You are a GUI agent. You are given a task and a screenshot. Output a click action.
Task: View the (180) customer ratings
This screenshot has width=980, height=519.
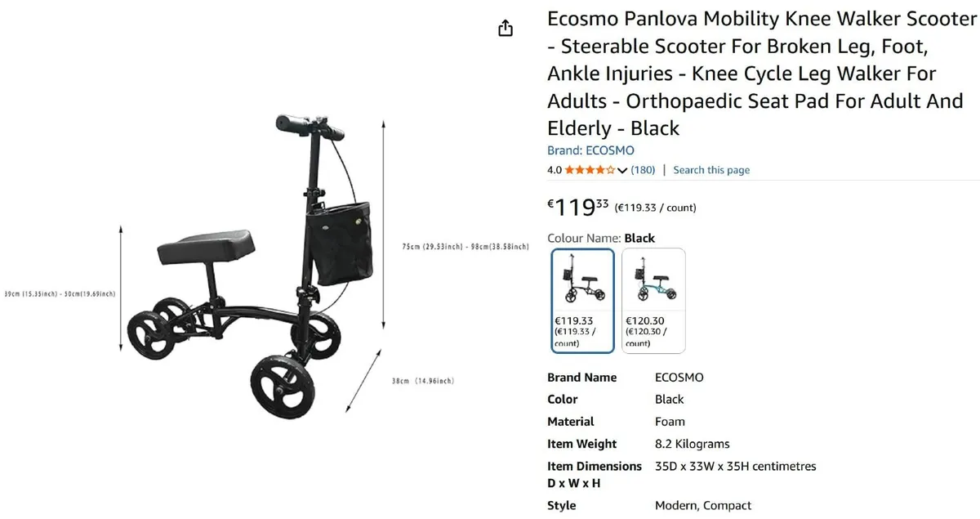click(x=644, y=170)
